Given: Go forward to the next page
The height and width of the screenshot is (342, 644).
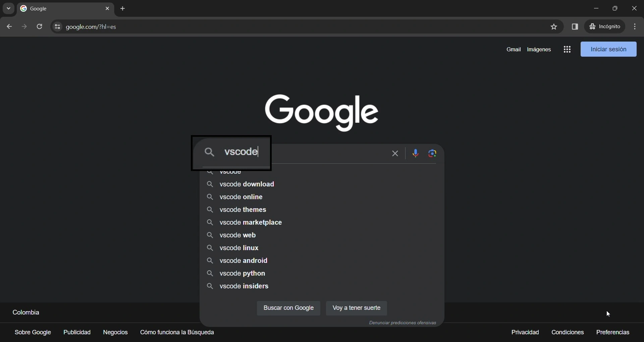Looking at the screenshot, I should click(x=24, y=27).
